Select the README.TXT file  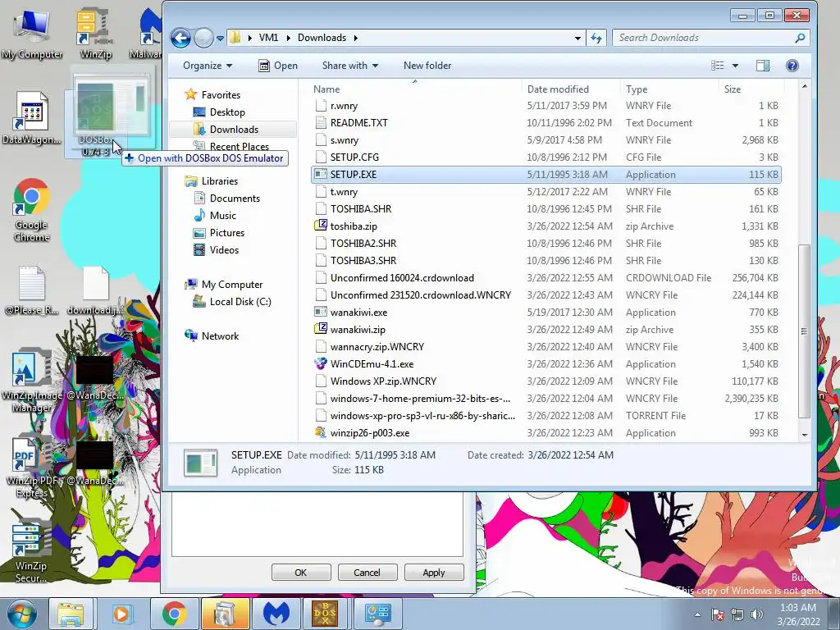click(x=546, y=123)
